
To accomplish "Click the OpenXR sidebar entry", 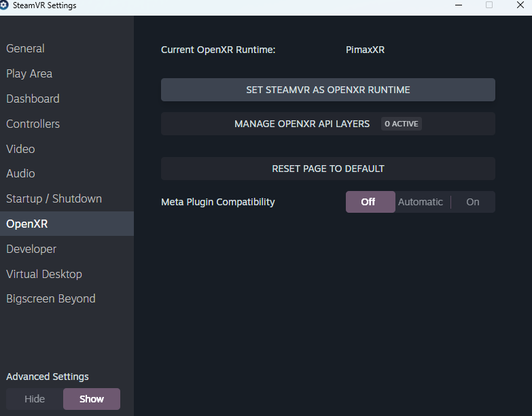I will [x=67, y=224].
